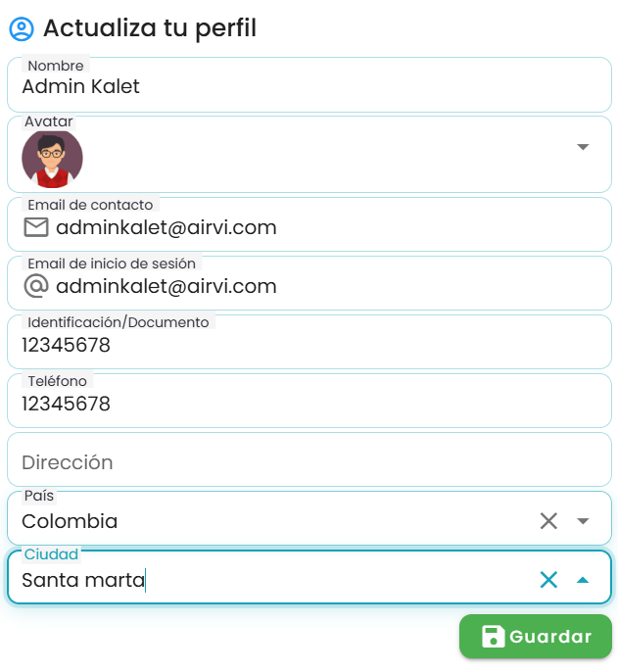Click the at-sign icon in login email
The height and width of the screenshot is (672, 618).
(x=36, y=286)
